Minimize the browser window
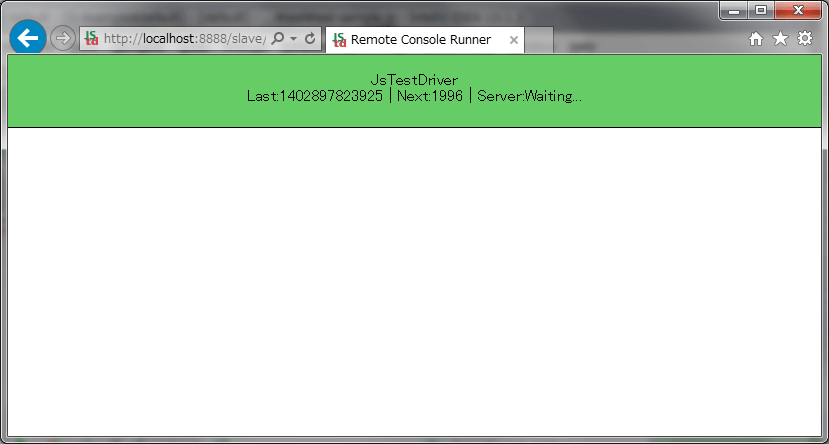829x444 pixels. (x=734, y=11)
